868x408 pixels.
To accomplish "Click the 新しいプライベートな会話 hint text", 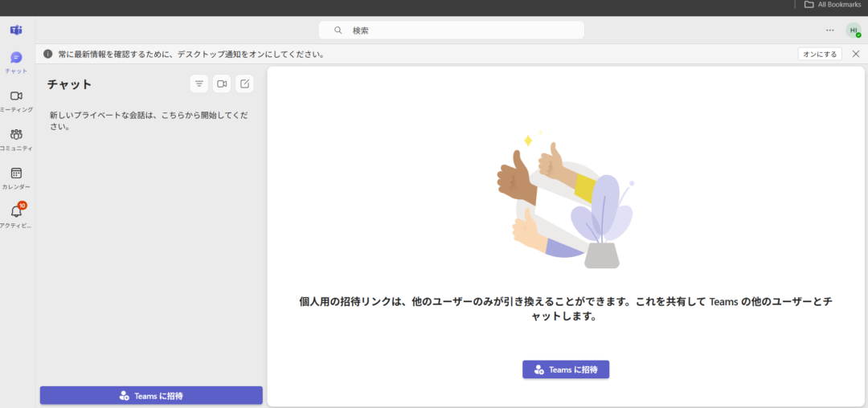I will click(149, 120).
